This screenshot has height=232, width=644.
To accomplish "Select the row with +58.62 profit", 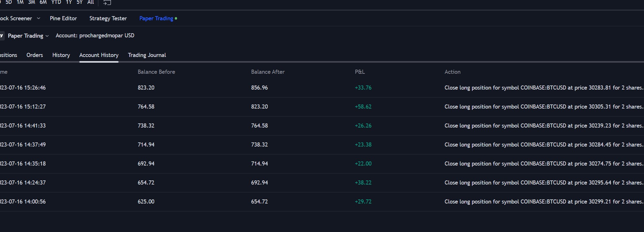I will [363, 107].
